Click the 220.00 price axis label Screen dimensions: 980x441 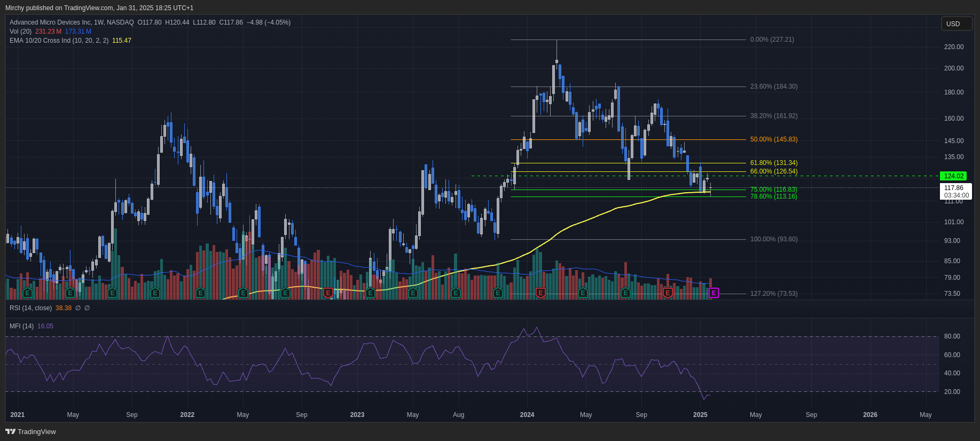pos(954,47)
